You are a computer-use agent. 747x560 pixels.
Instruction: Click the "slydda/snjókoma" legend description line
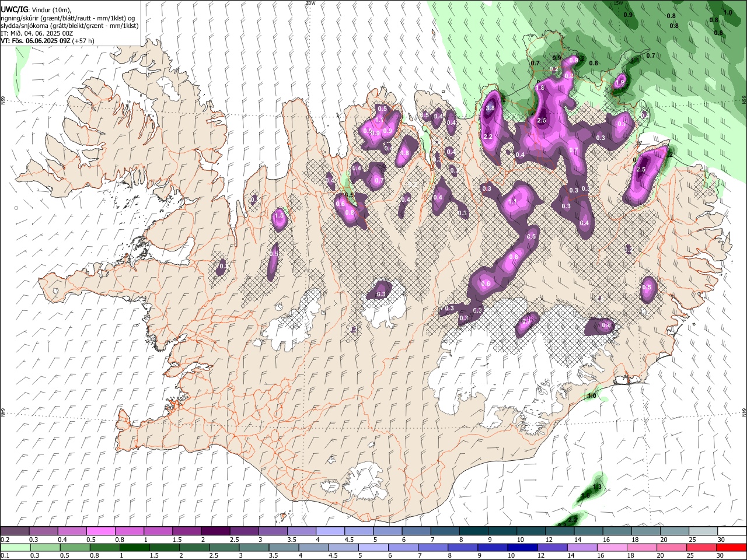point(70,26)
